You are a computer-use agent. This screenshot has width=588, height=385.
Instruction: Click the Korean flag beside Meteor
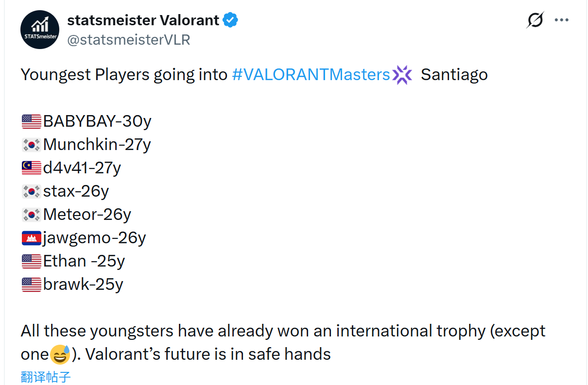pos(32,215)
